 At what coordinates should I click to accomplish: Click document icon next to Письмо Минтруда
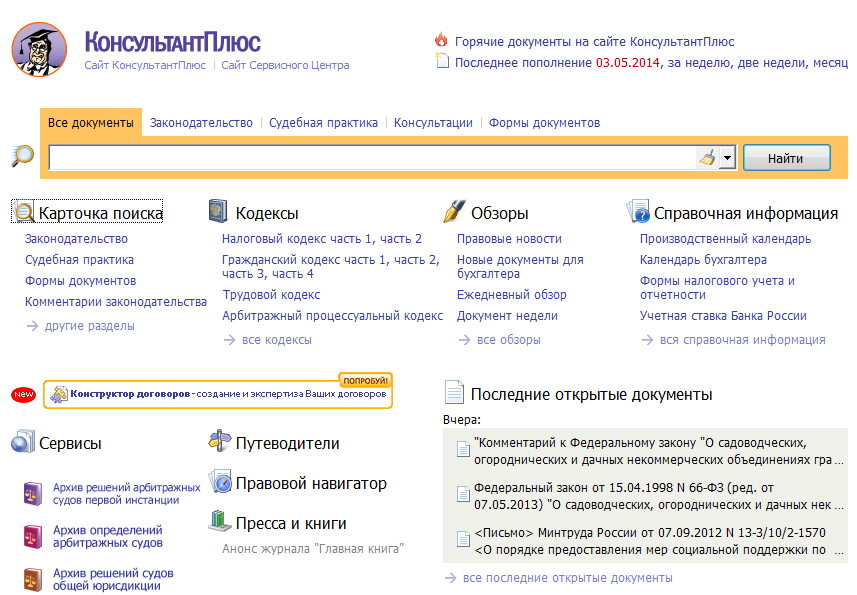point(463,539)
